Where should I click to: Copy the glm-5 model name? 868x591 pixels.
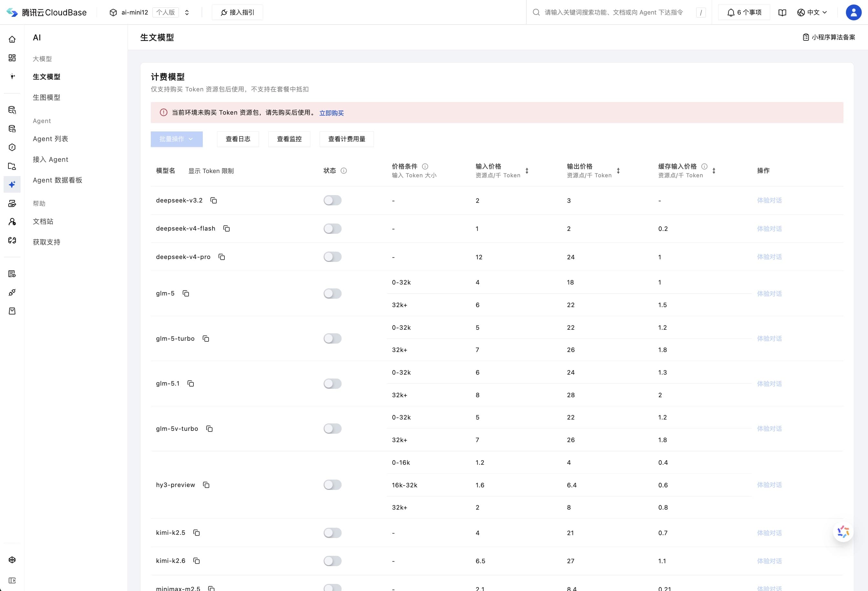pos(186,294)
